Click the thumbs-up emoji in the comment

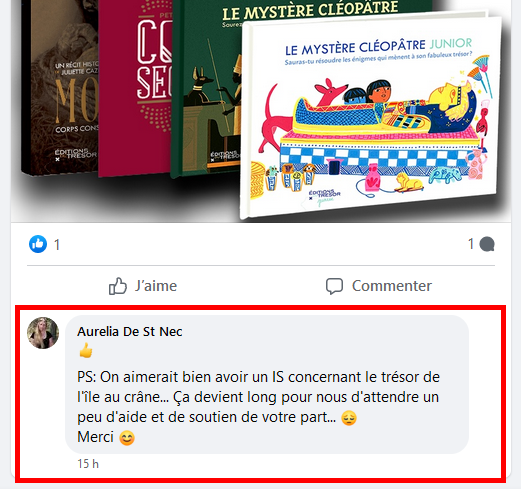pyautogui.click(x=86, y=351)
